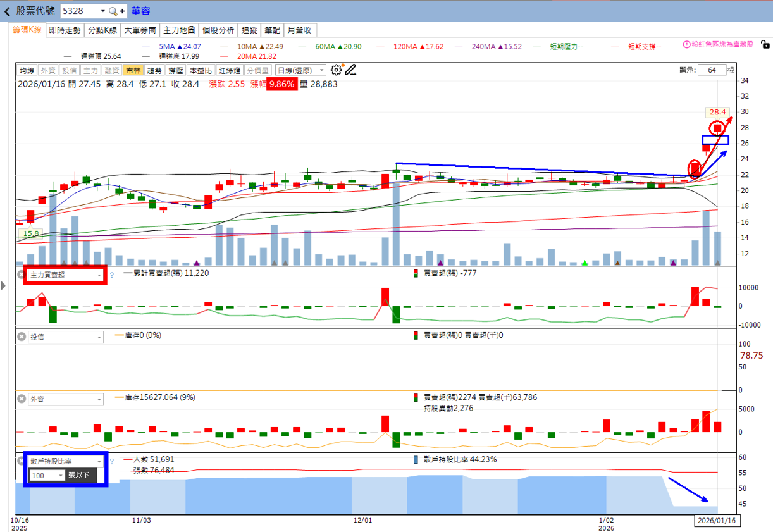Click the 9.86% change badge
Image resolution: width=773 pixels, height=532 pixels.
pyautogui.click(x=281, y=84)
